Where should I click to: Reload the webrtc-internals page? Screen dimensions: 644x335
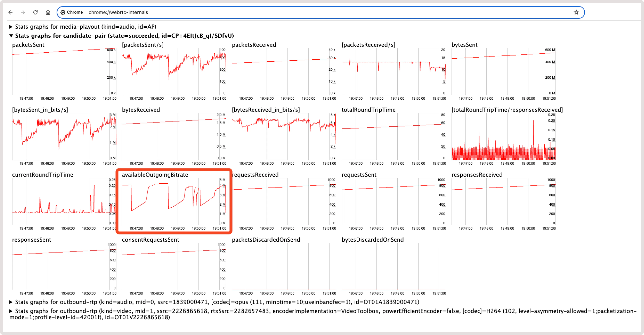[x=36, y=12]
